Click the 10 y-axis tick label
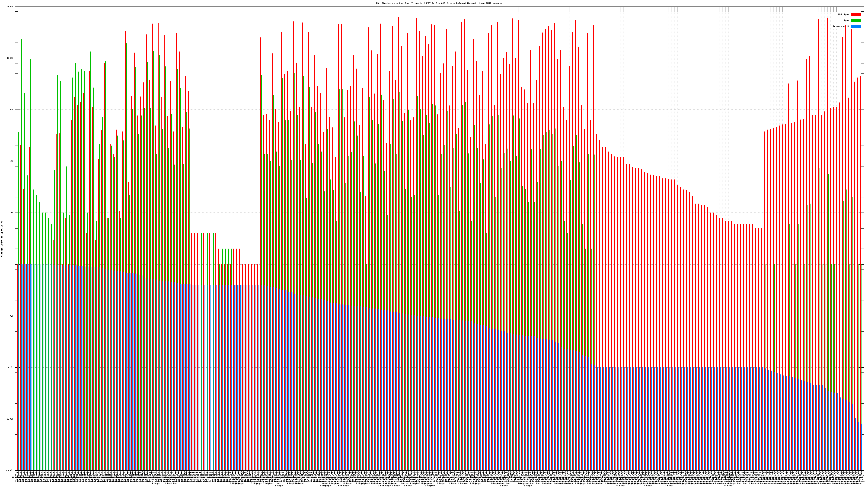This screenshot has height=488, width=868. (x=12, y=213)
